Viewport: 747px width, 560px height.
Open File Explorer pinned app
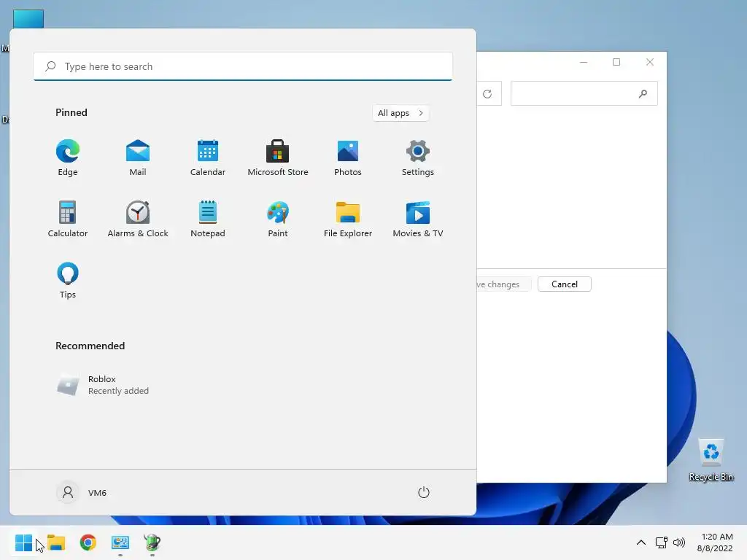[x=348, y=219]
